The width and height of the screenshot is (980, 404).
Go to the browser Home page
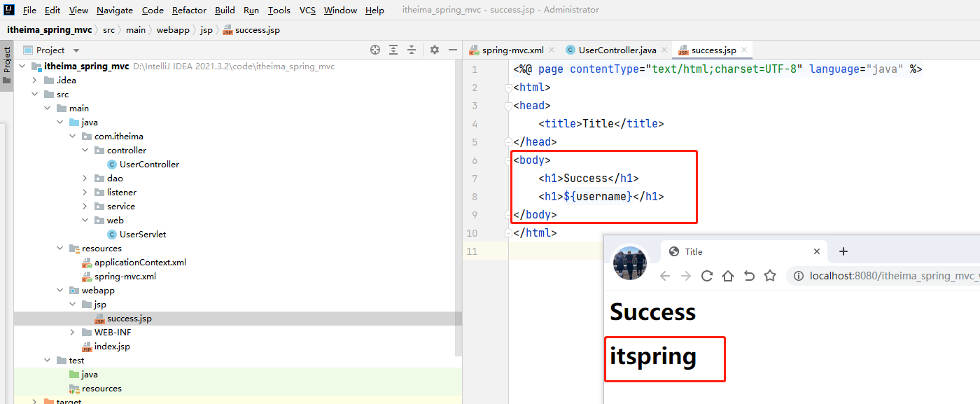point(728,276)
